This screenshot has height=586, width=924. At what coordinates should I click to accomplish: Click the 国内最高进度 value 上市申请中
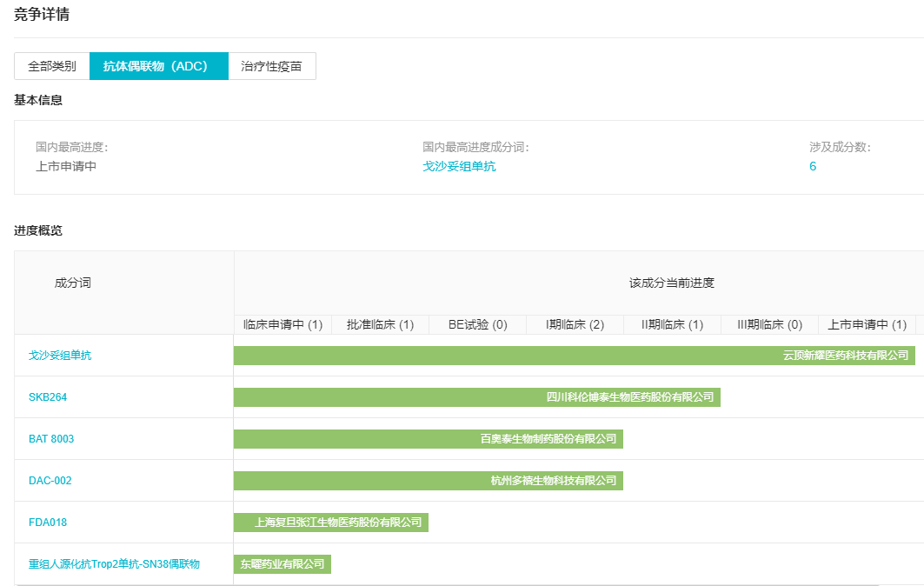(66, 166)
